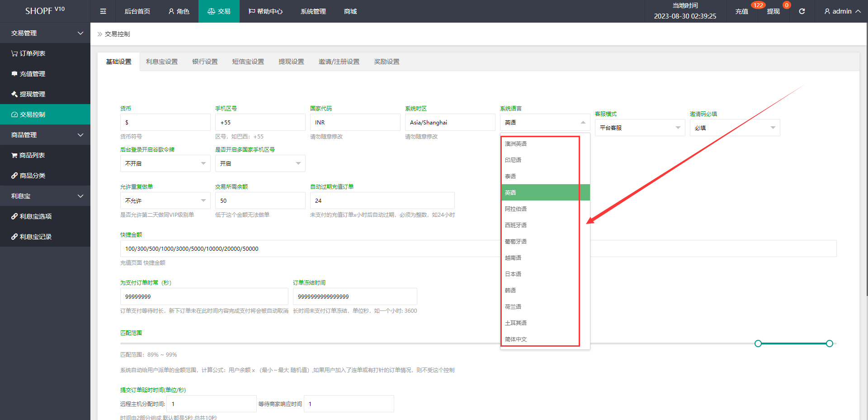
Task: Open 利息宝记录 in the sidebar
Action: point(31,237)
